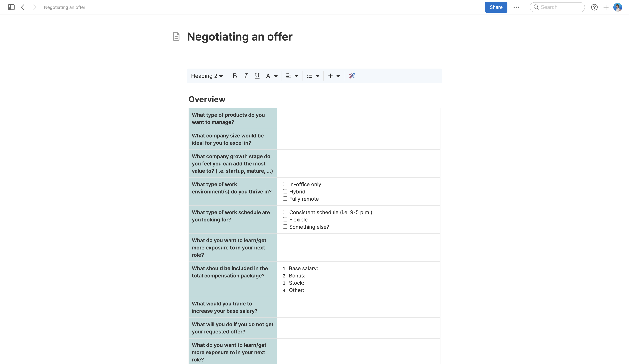Check the Flexible schedule option
Viewport: 629px width, 364px height.
pyautogui.click(x=285, y=219)
